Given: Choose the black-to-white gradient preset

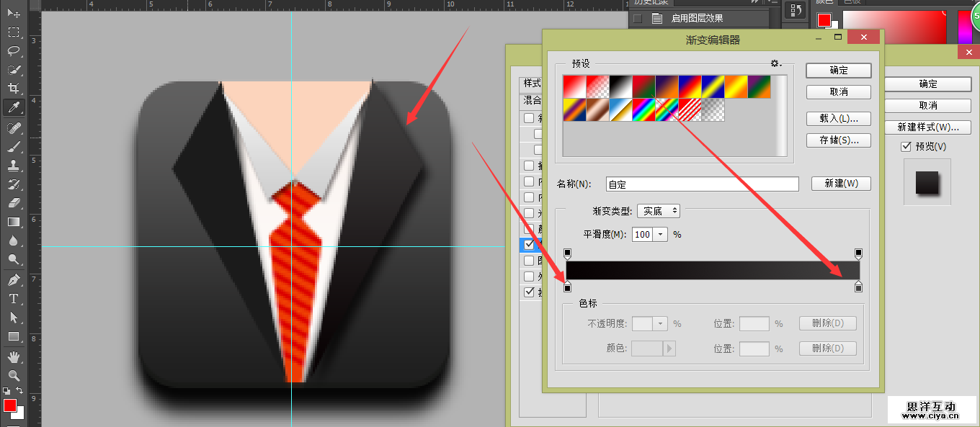Looking at the screenshot, I should (x=620, y=87).
